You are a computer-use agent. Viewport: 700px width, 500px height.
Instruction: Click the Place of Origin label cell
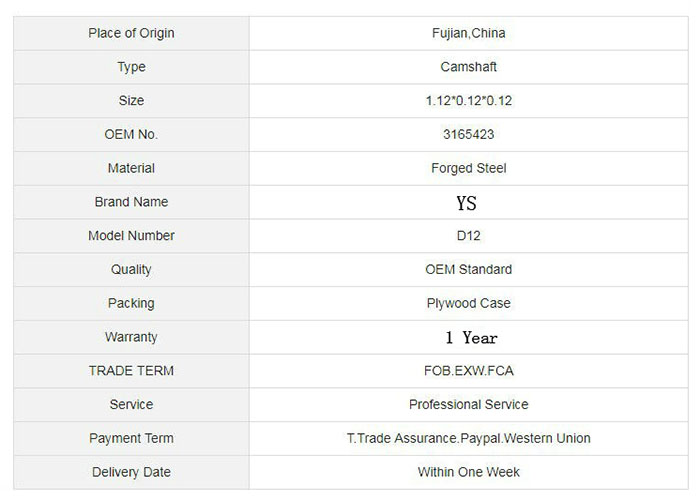pos(131,33)
